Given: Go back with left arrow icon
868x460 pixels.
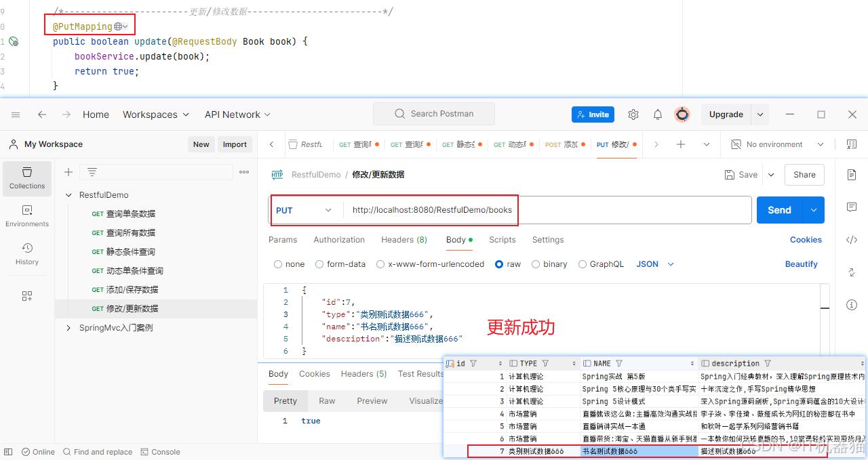Looking at the screenshot, I should point(42,114).
